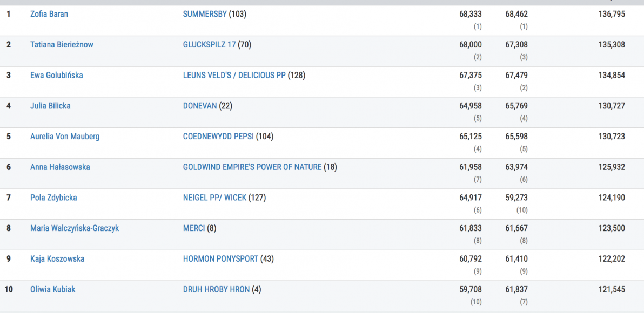Open Kaja Koszowska rider profile

57,259
